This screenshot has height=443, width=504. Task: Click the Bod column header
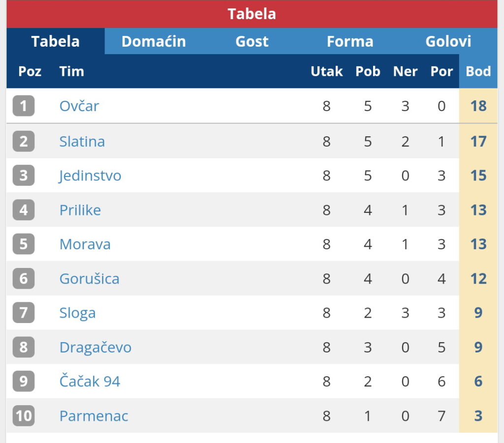coord(478,71)
